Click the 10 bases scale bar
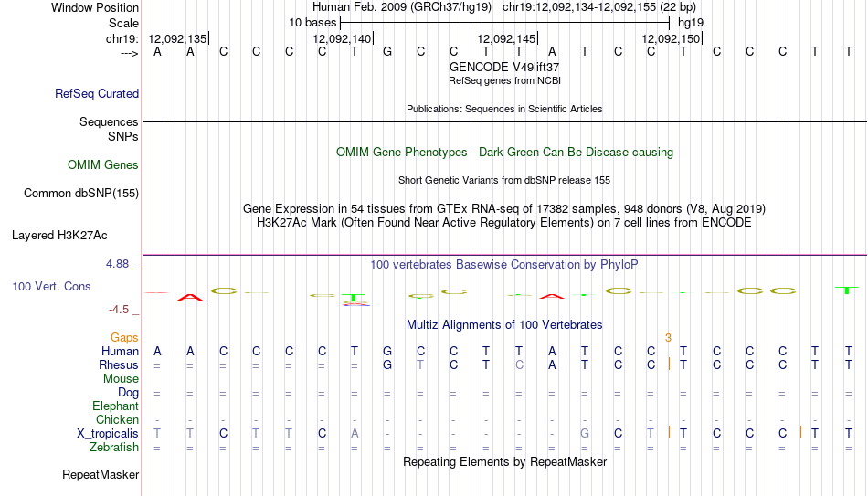Image resolution: width=868 pixels, height=496 pixels. (x=505, y=23)
